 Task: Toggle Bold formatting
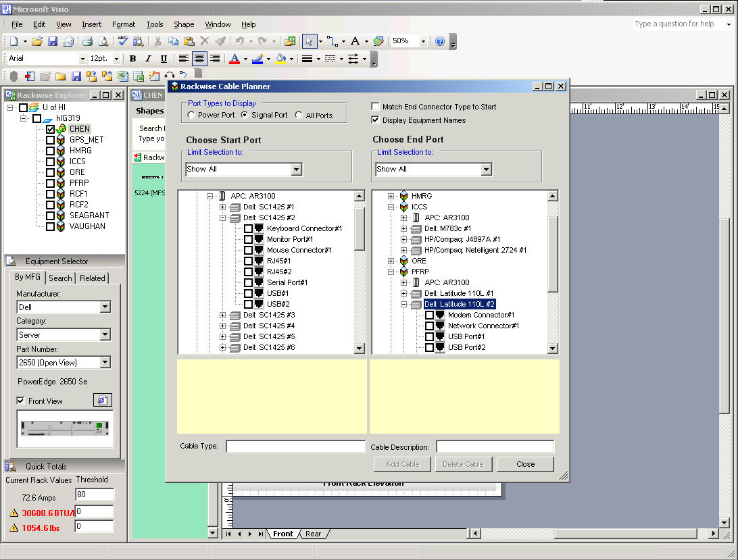(133, 59)
